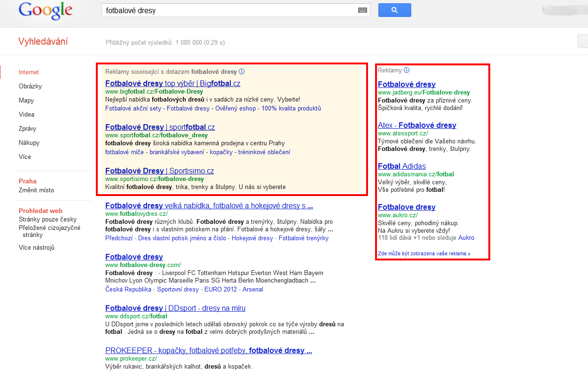Open sitelink 'Hokejové dresy'

tap(252, 238)
